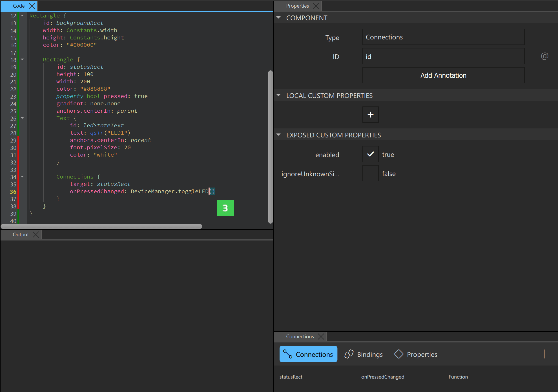Close the Connections panel tab
The image size is (558, 392).
321,337
